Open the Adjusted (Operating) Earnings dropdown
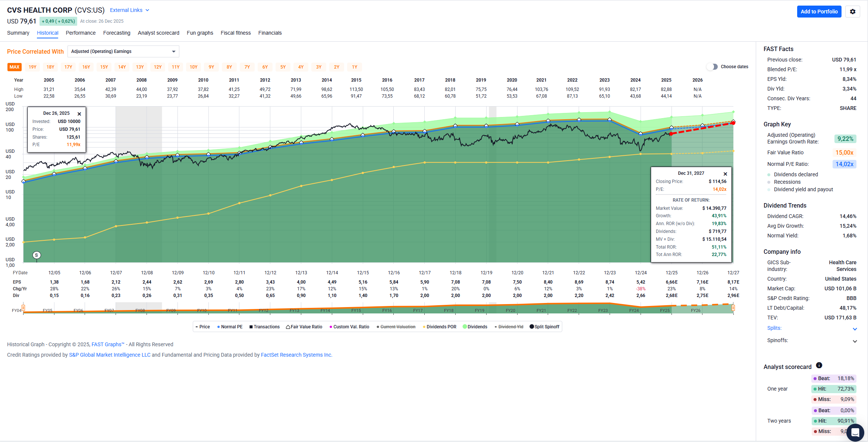The height and width of the screenshot is (442, 868). pos(123,51)
